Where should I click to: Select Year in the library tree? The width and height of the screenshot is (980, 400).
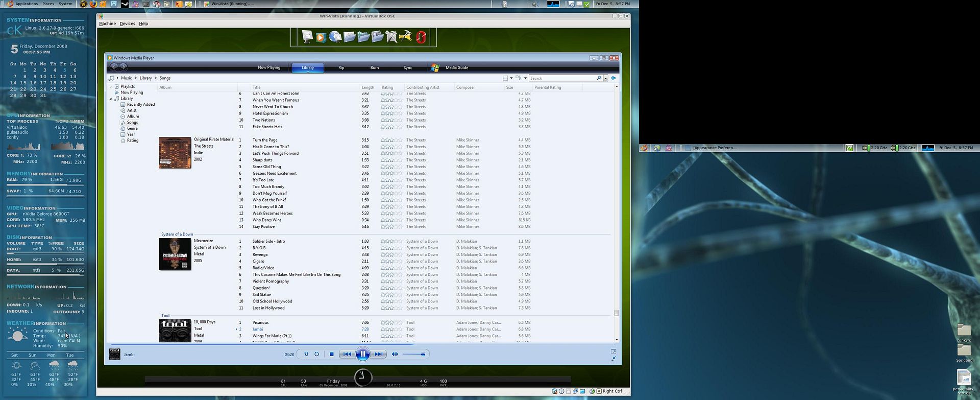[x=131, y=134]
